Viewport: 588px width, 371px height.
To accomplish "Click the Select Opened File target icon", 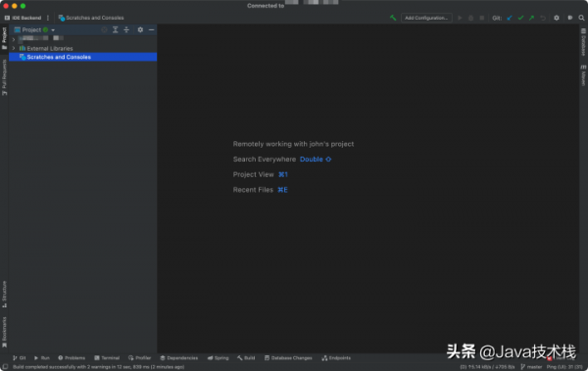I will (x=104, y=29).
